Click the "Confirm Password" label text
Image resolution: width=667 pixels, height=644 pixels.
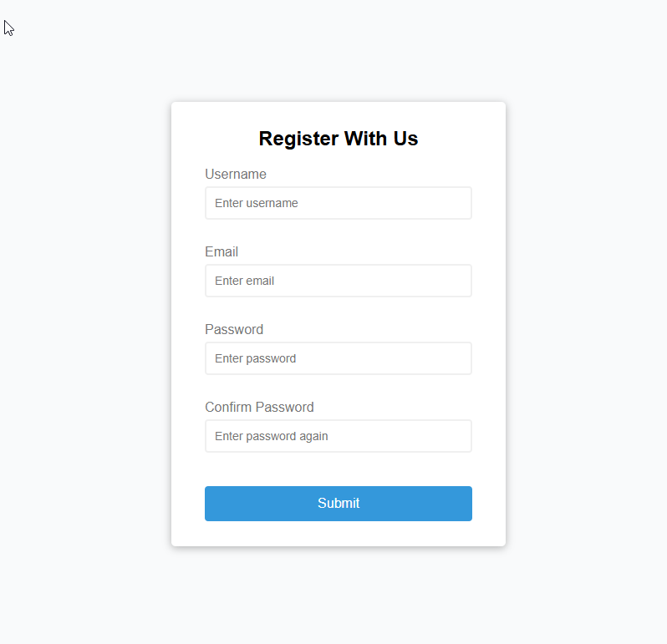pos(259,407)
